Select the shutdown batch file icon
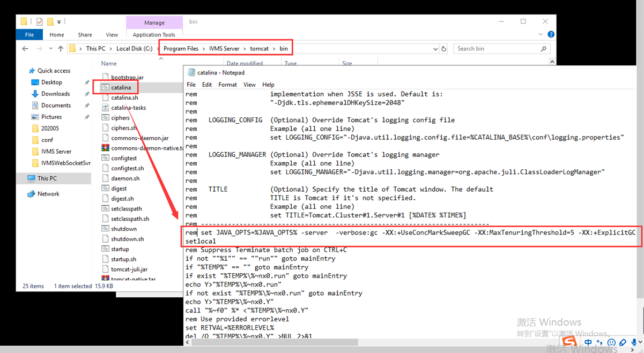This screenshot has height=353, width=644. pyautogui.click(x=106, y=229)
